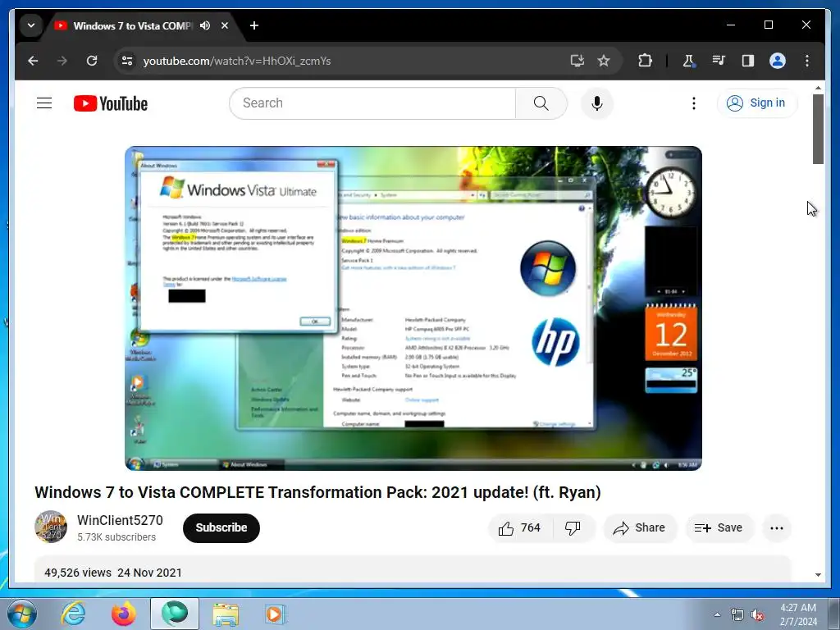
Task: Open more actions ellipsis beside Save
Action: [x=776, y=528]
